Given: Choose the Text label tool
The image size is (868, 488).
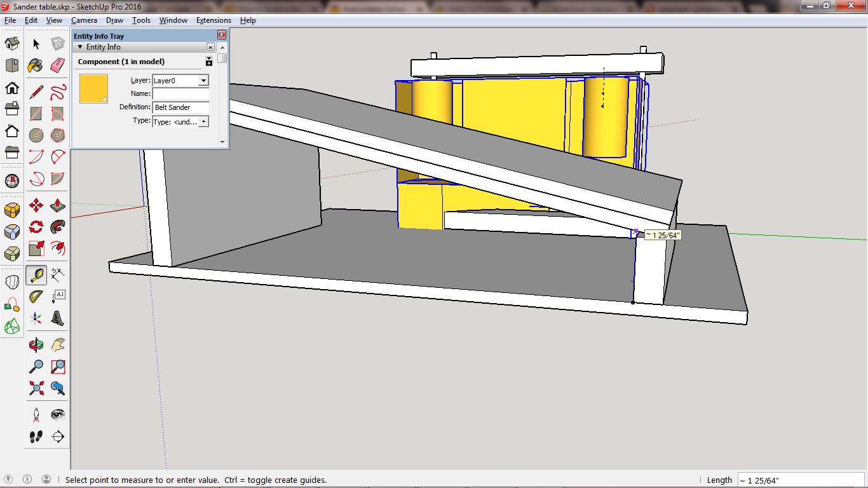Looking at the screenshot, I should (57, 297).
